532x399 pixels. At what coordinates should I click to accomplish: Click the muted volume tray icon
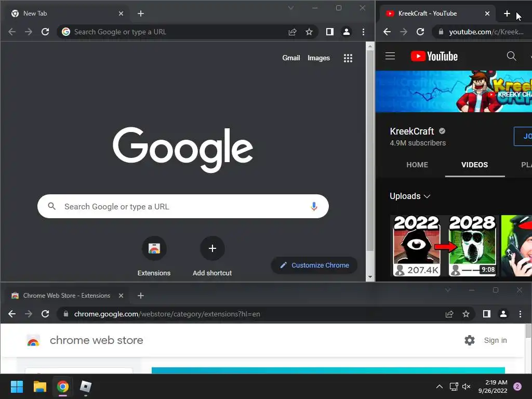click(467, 387)
